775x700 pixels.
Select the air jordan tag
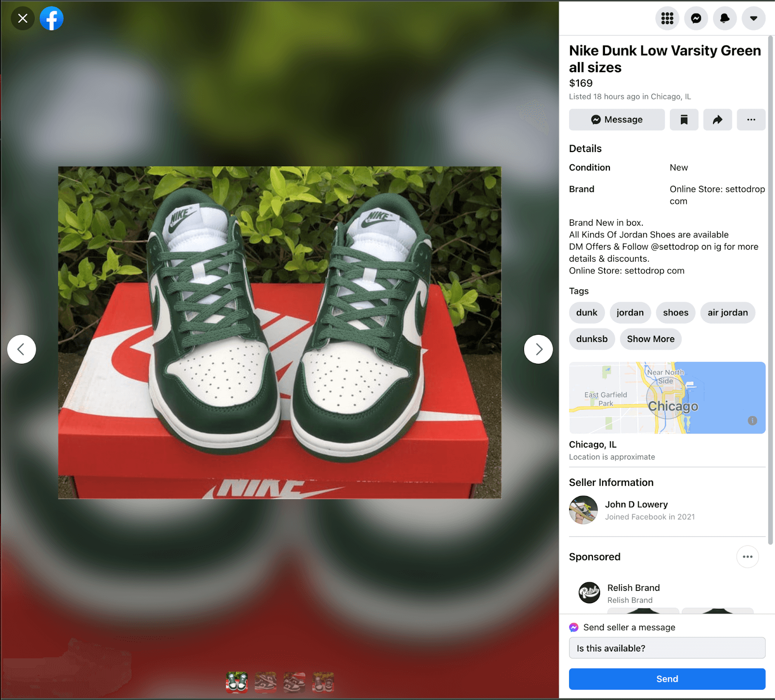728,312
